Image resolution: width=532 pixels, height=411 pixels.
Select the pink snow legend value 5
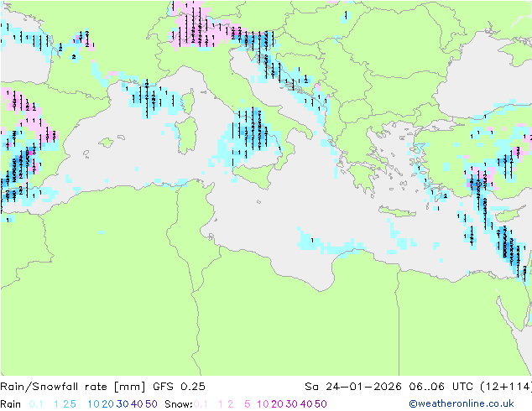tap(248, 404)
